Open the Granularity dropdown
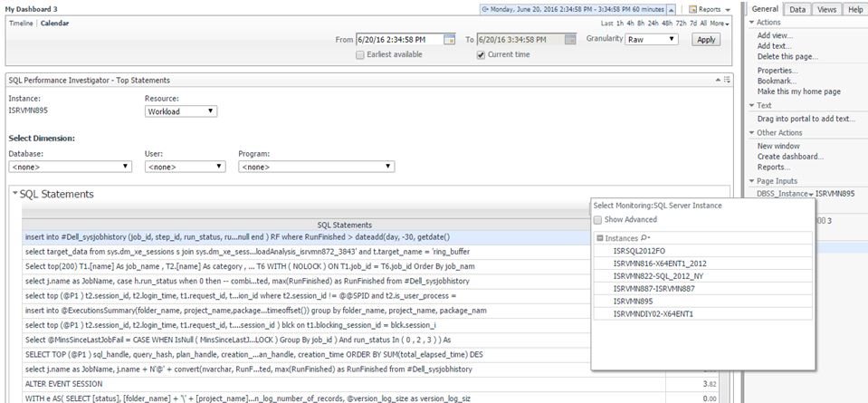The image size is (868, 403). click(651, 39)
